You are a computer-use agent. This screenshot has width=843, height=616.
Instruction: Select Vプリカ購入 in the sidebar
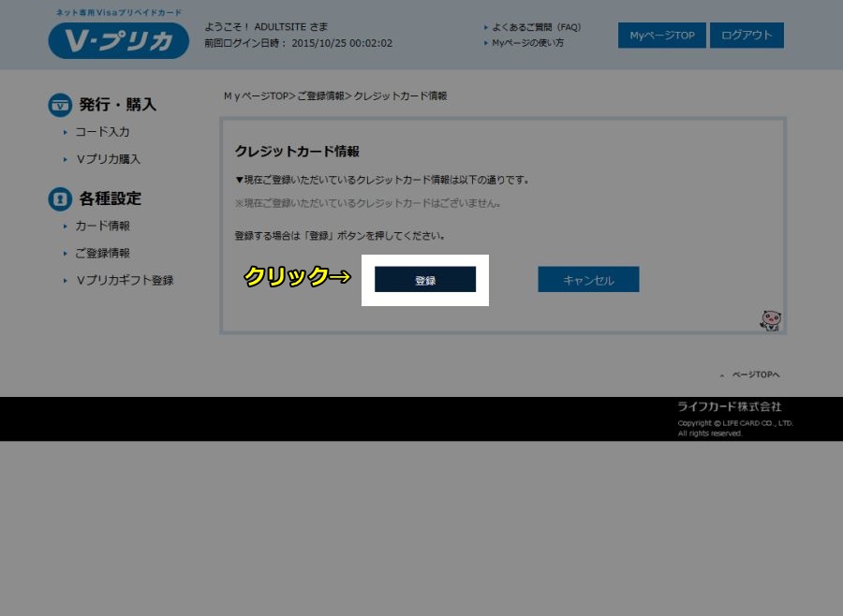tap(108, 159)
